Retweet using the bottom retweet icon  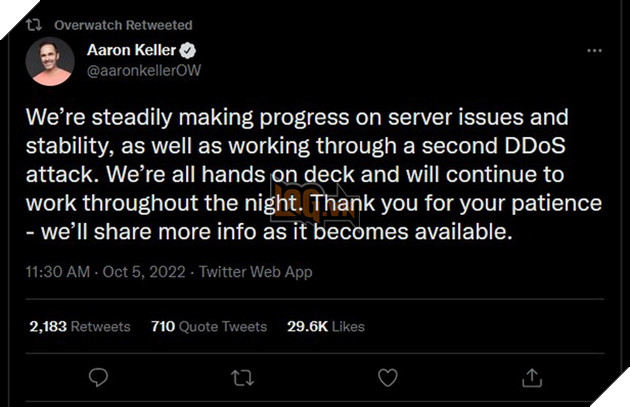[242, 376]
